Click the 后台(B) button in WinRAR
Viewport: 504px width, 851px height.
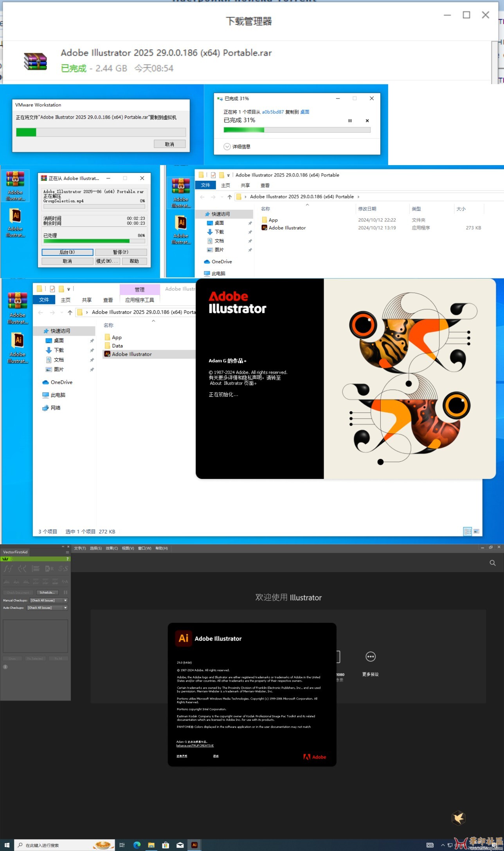point(67,252)
